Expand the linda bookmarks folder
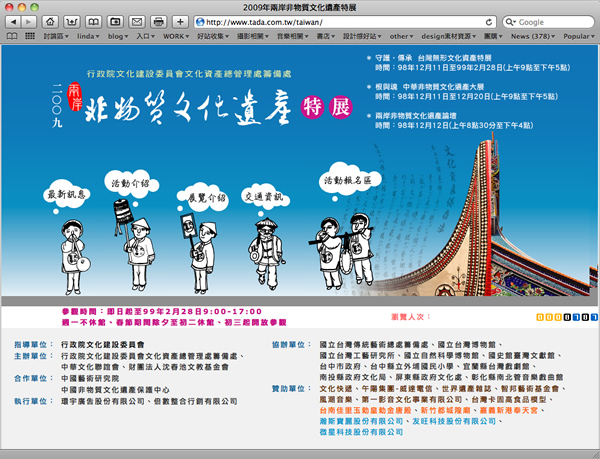The image size is (600, 459). tap(88, 36)
